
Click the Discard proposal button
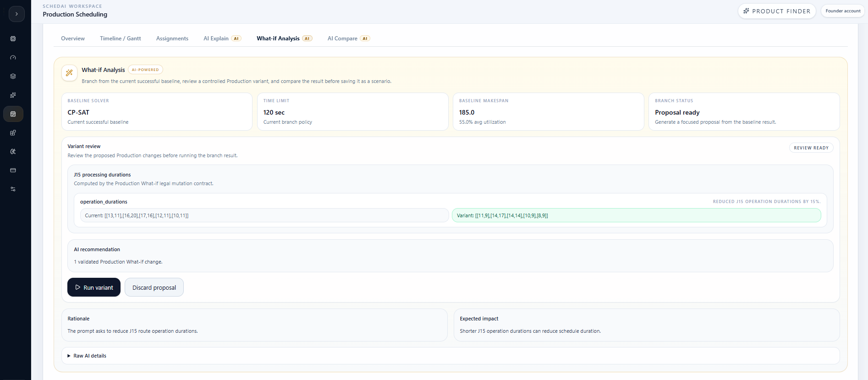coord(154,287)
